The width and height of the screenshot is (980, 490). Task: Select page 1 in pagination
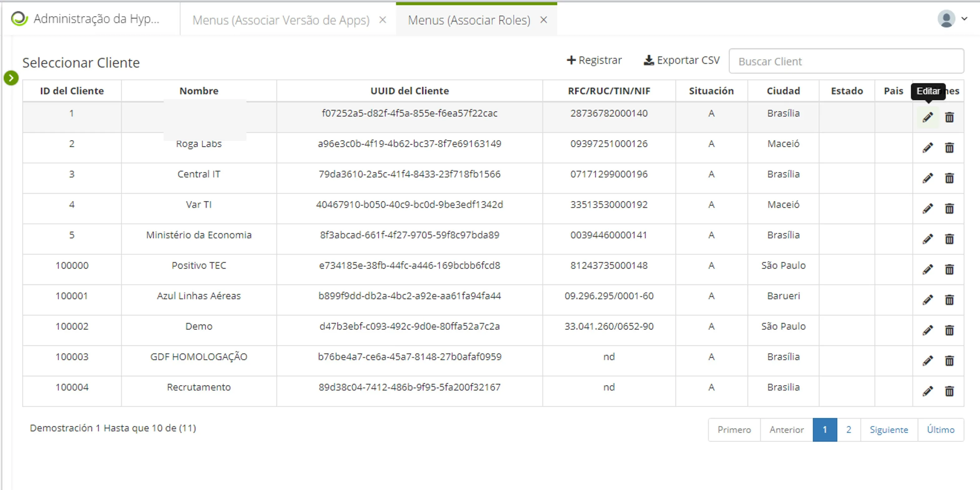(824, 429)
